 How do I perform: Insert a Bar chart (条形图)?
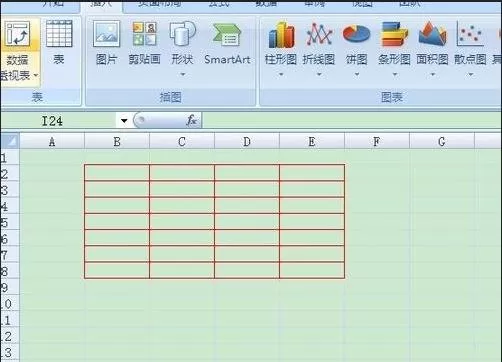[394, 48]
